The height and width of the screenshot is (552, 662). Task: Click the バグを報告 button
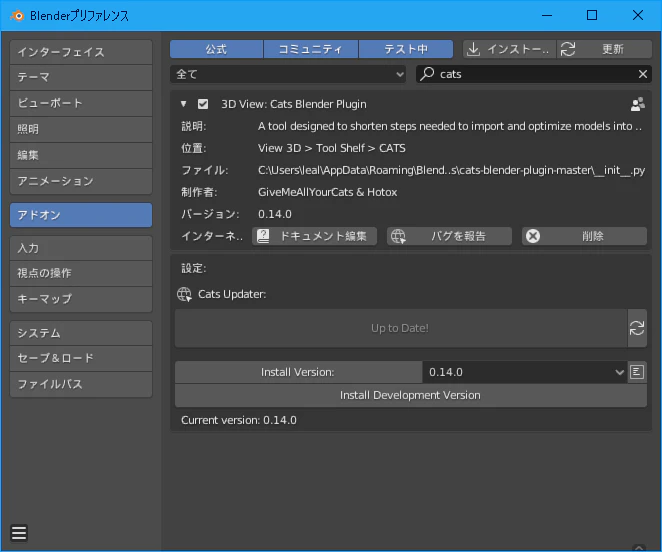point(449,236)
